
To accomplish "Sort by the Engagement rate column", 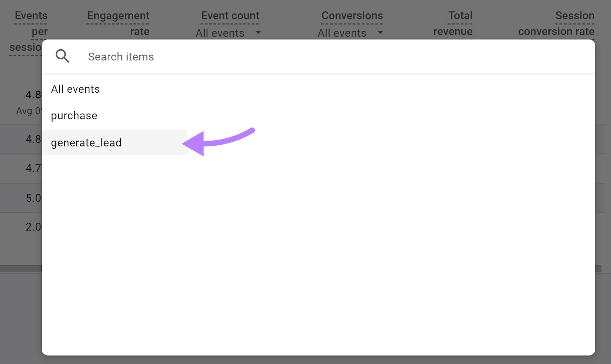I will tap(118, 23).
